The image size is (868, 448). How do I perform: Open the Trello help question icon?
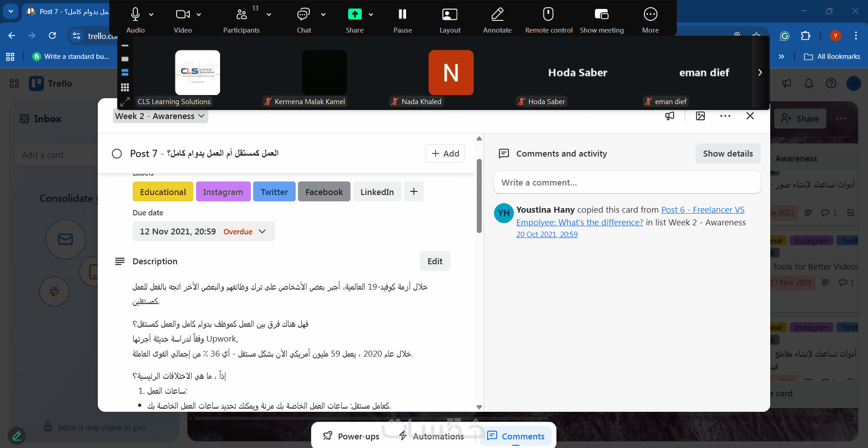tap(831, 84)
